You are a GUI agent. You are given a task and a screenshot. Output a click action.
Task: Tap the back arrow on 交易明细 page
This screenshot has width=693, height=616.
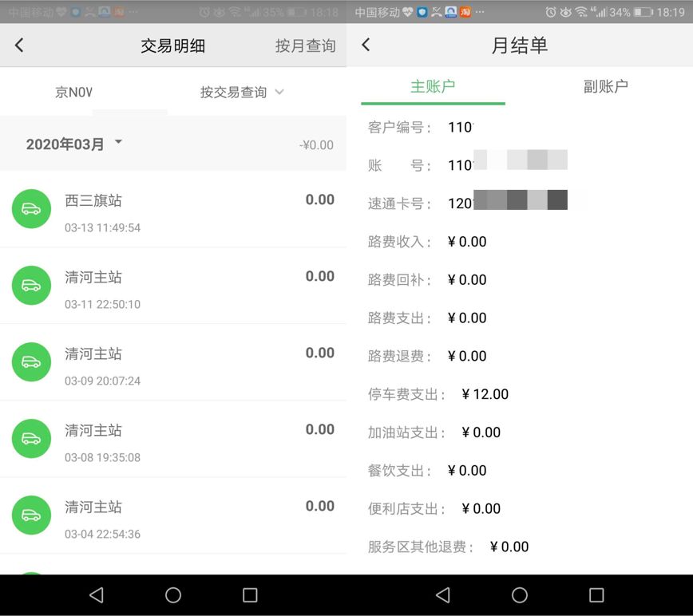pyautogui.click(x=19, y=45)
